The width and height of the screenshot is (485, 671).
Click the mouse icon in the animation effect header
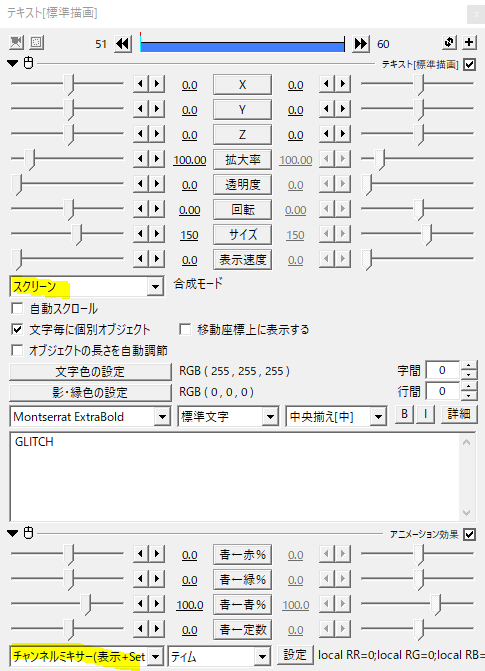coord(28,533)
